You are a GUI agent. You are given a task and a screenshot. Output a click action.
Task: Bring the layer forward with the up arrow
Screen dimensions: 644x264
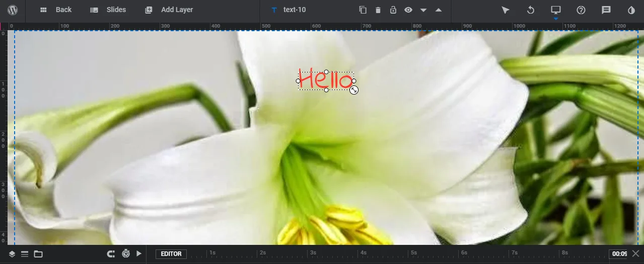[x=439, y=10]
